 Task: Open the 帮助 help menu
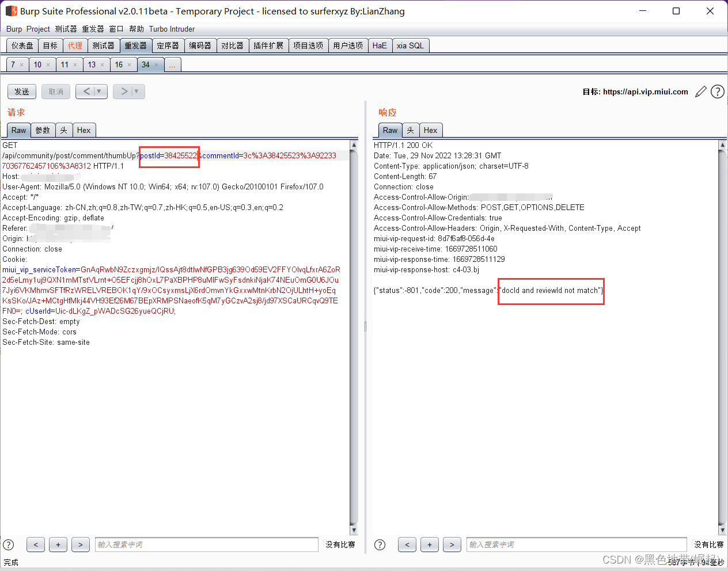(x=136, y=29)
